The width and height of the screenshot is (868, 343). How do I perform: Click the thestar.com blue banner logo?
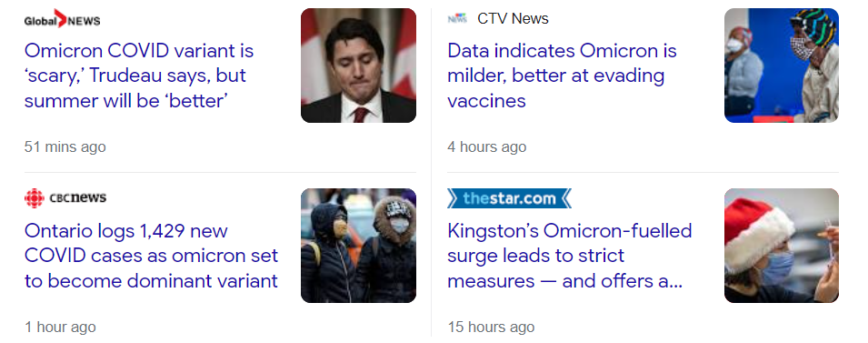click(509, 197)
